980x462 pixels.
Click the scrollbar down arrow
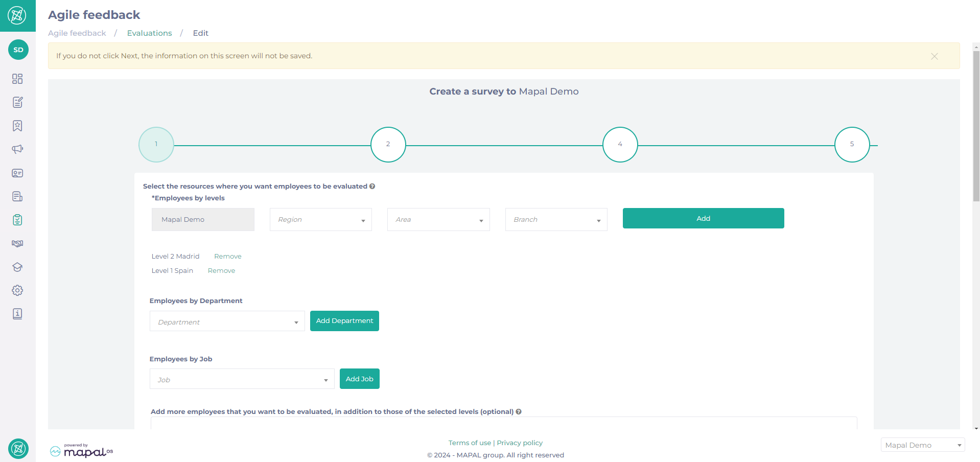point(976,429)
